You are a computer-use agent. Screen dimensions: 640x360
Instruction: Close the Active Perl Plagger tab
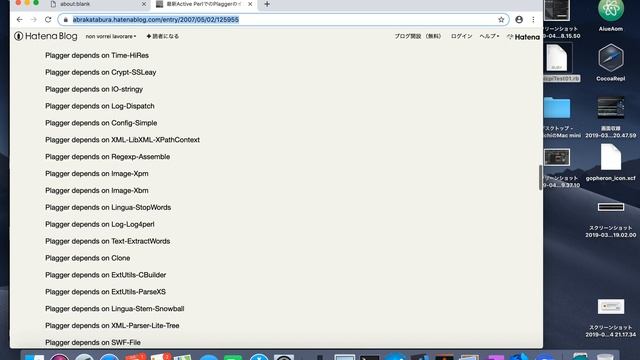click(250, 4)
